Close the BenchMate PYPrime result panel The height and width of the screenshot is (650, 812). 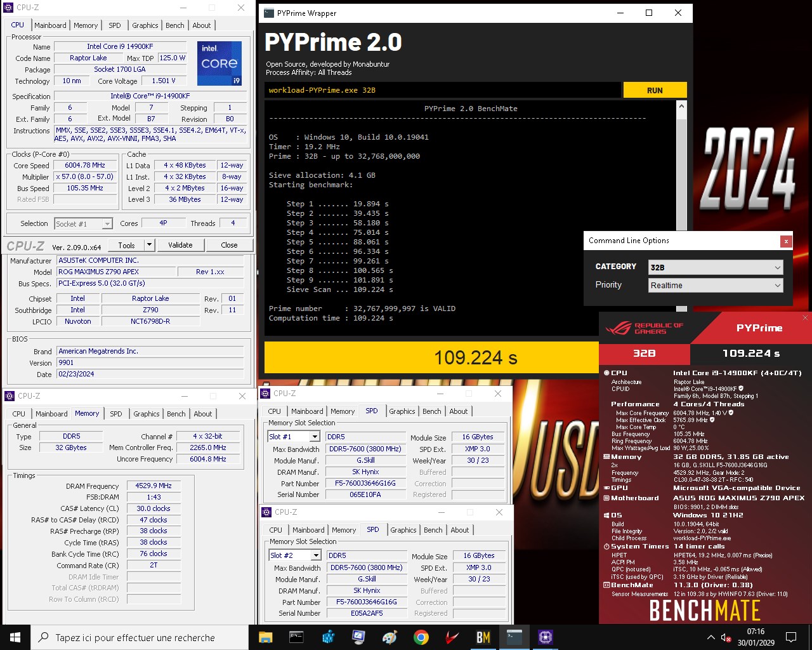tap(805, 317)
